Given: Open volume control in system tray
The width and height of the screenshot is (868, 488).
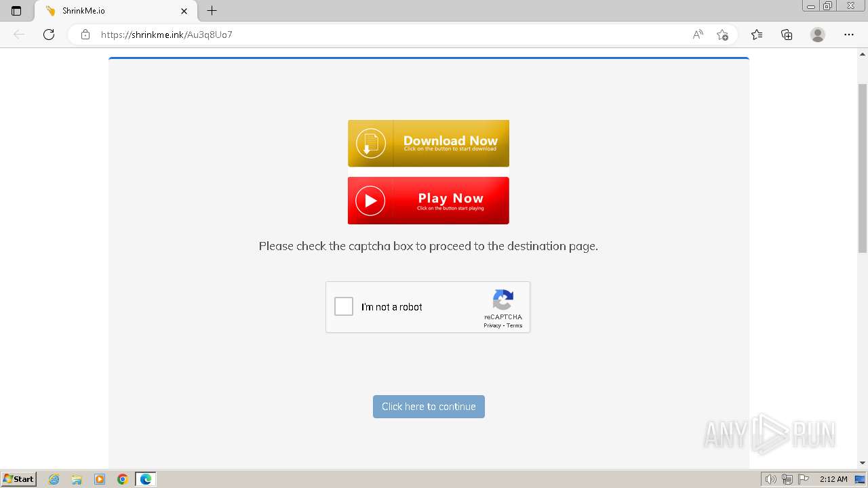Looking at the screenshot, I should pos(770,479).
